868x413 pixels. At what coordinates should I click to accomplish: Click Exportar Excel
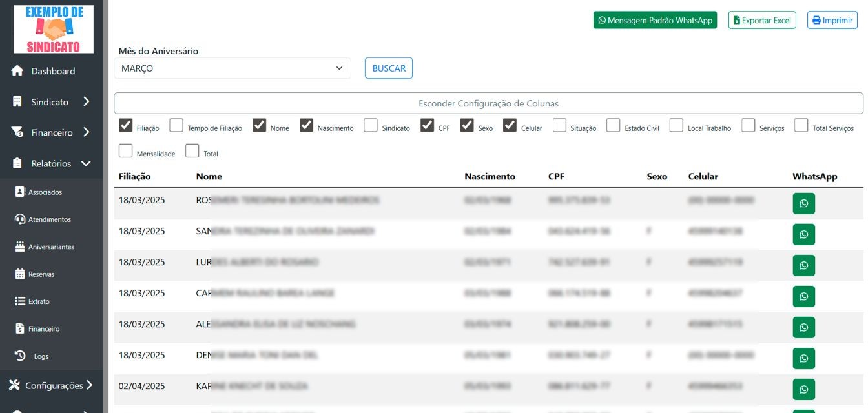763,19
